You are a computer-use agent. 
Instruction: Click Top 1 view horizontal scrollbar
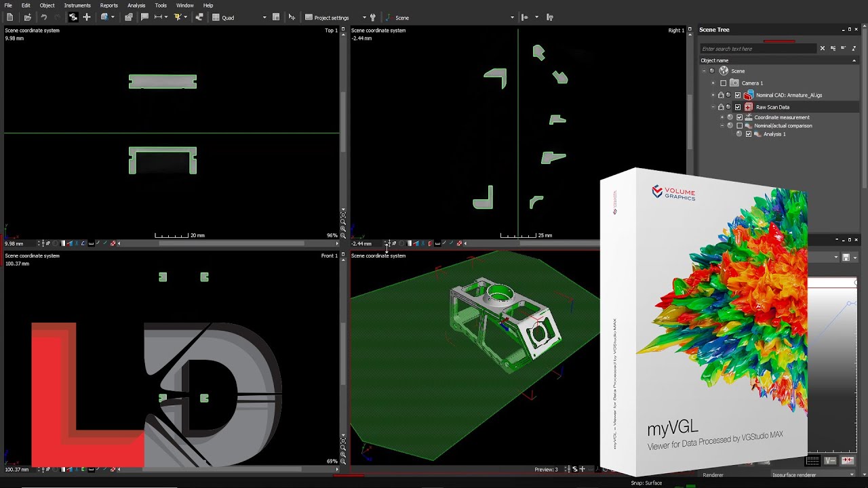coord(231,243)
